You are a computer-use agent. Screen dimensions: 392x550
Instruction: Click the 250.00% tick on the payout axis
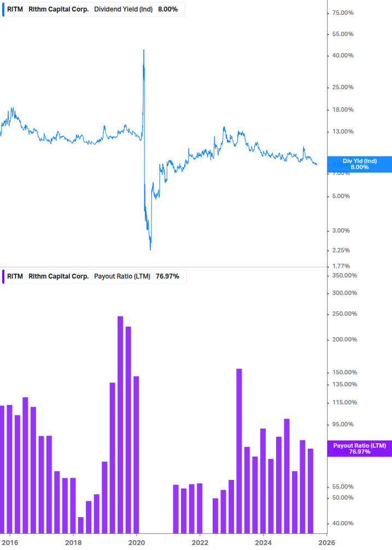click(x=344, y=314)
